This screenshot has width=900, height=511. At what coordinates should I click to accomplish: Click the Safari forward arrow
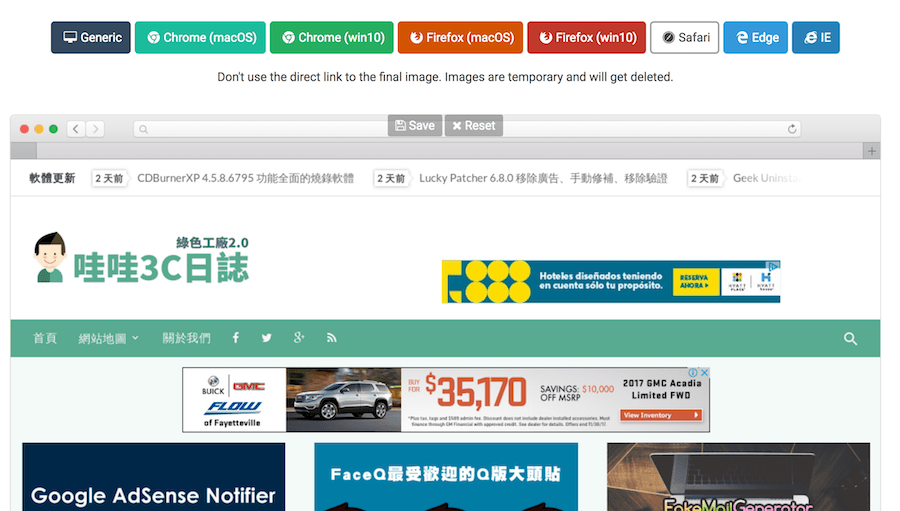point(95,129)
